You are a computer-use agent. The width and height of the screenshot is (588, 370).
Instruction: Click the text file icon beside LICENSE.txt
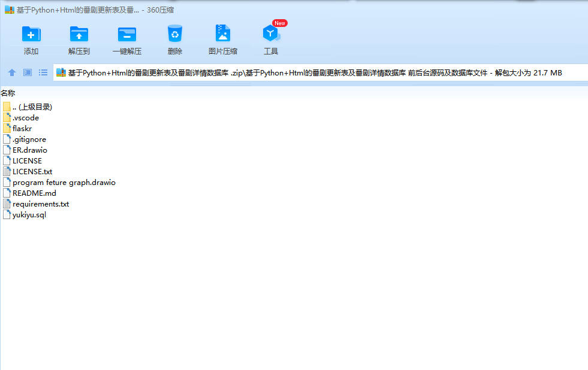click(7, 171)
